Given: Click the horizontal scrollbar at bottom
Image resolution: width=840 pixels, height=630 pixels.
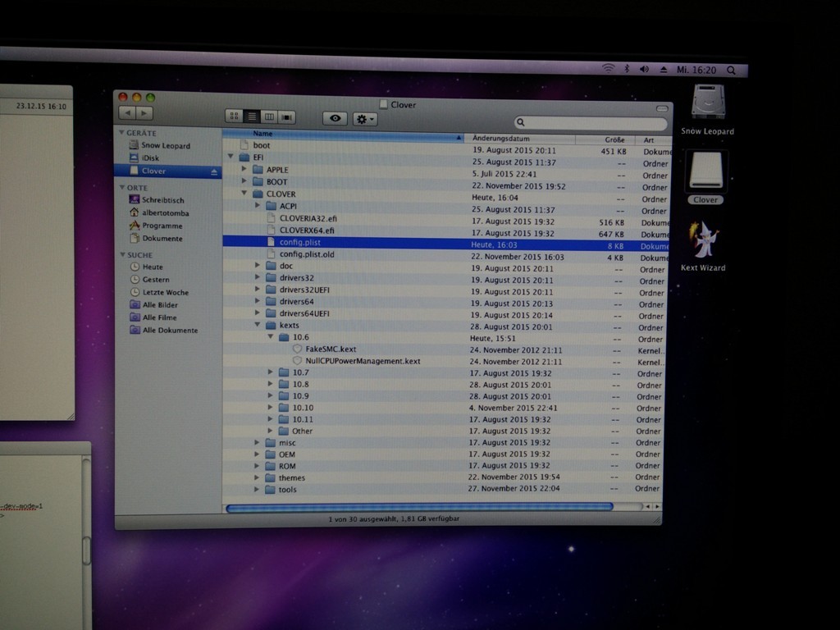Looking at the screenshot, I should [418, 507].
